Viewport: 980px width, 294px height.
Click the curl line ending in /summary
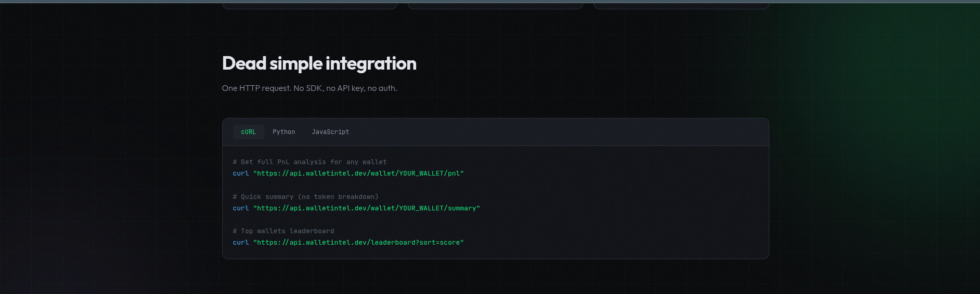(x=356, y=208)
